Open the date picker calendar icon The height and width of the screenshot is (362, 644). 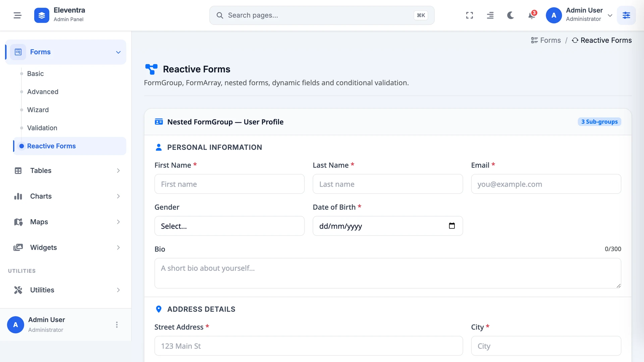coord(452,226)
